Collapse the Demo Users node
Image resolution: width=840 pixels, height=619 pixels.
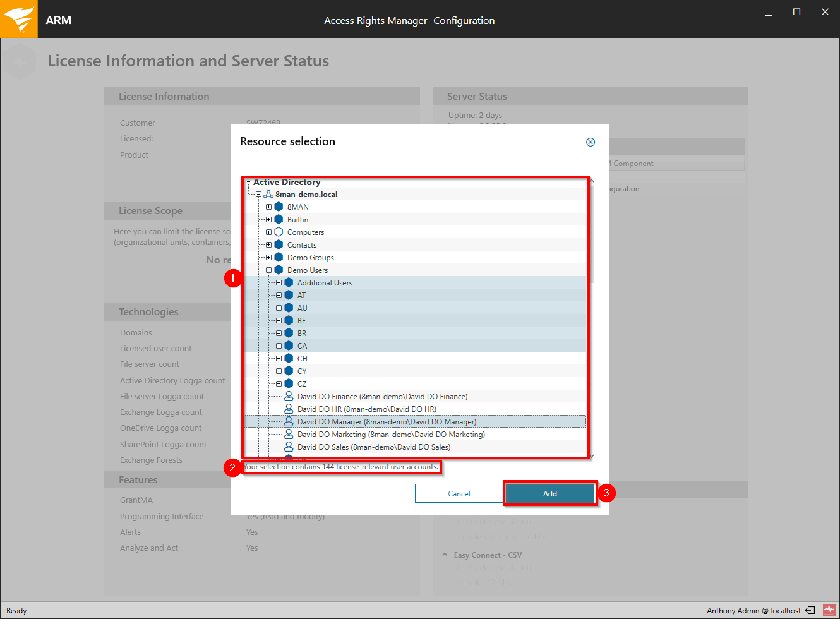tap(268, 270)
